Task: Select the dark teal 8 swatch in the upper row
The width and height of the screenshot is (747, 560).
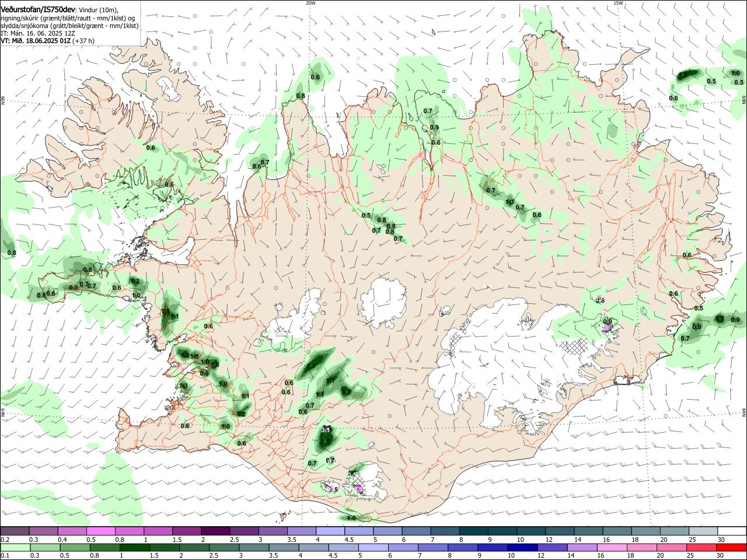Action: (473, 531)
